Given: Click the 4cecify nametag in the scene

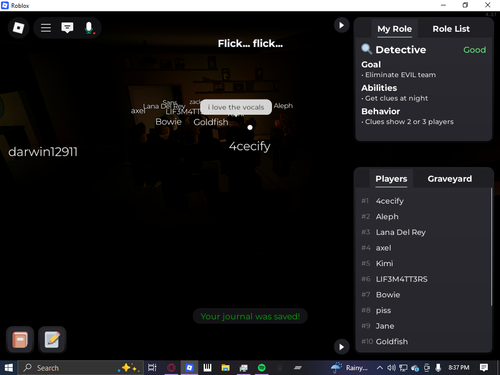Looking at the screenshot, I should [250, 146].
